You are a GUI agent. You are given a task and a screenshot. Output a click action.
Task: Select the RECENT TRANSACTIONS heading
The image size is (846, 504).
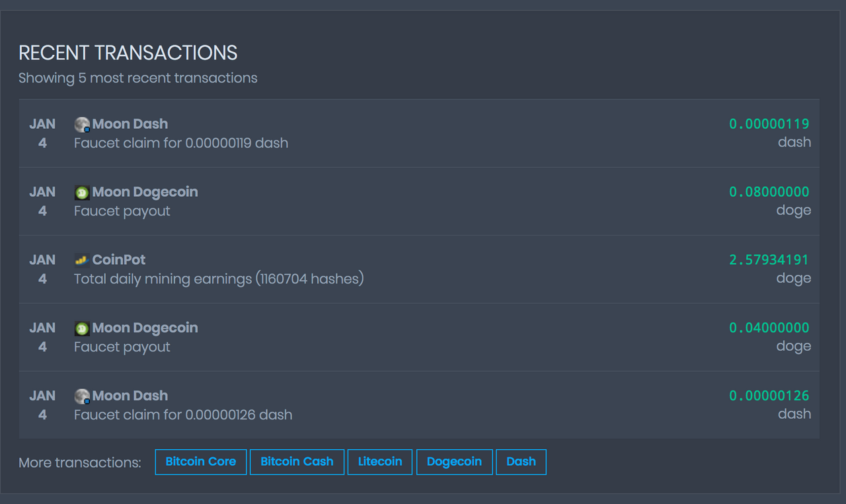(x=128, y=53)
